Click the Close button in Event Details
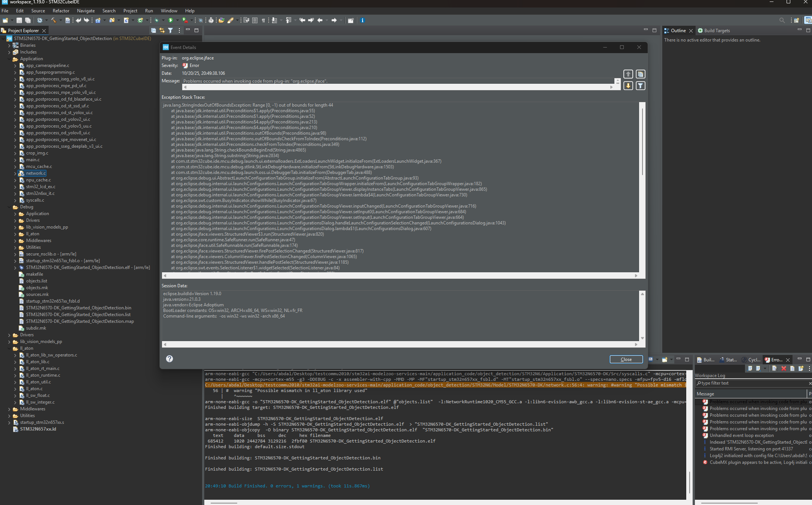The image size is (812, 505). tap(626, 359)
